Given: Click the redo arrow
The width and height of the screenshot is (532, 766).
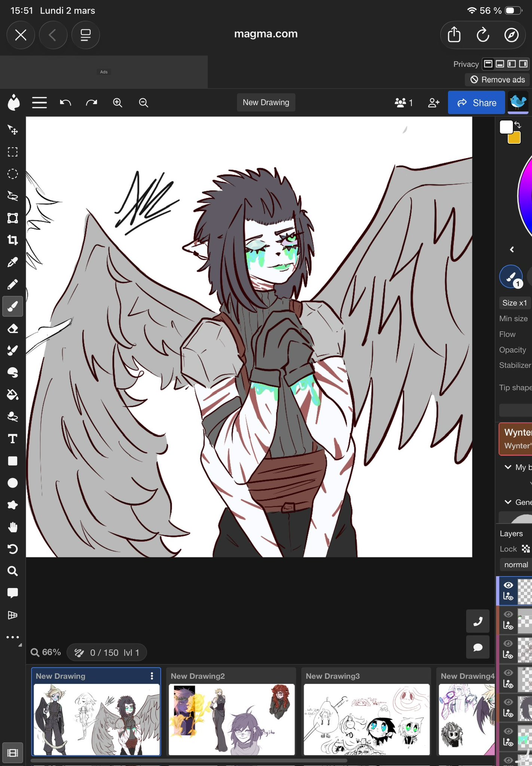Looking at the screenshot, I should pos(92,102).
